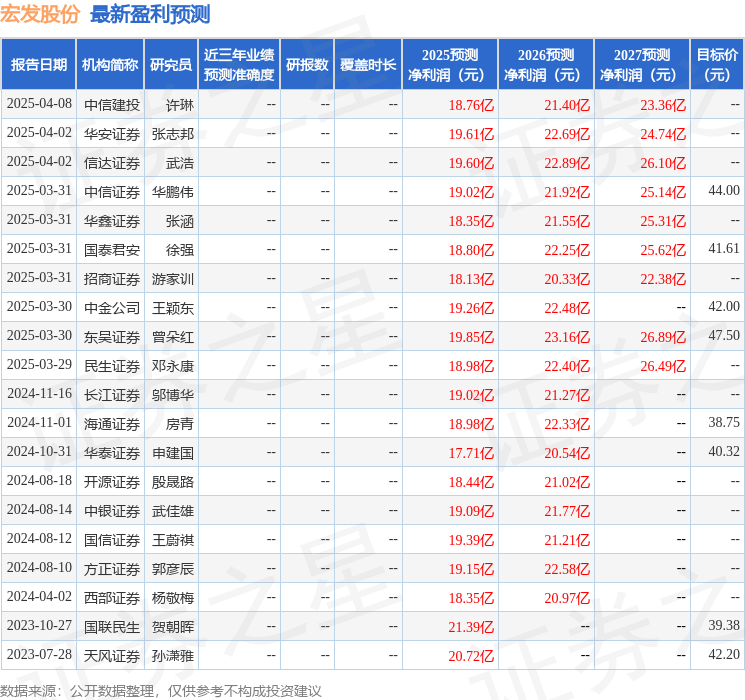
Task: Click the target price 44.00
Action: coord(724,191)
